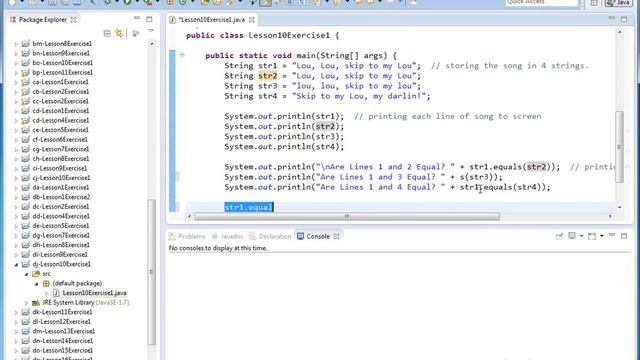
Task: Select project icon of do-Lesson15Exercise1
Action: (25, 350)
